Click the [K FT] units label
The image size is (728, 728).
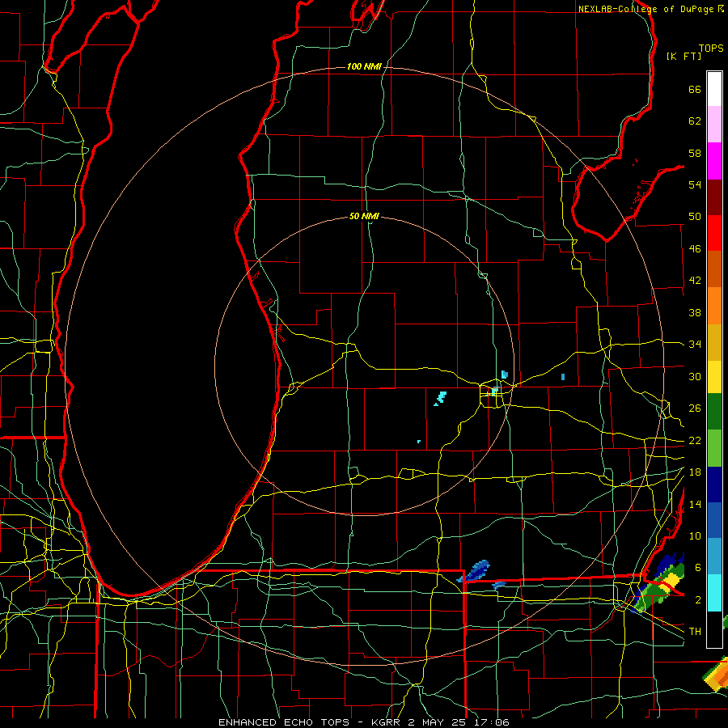pos(684,56)
